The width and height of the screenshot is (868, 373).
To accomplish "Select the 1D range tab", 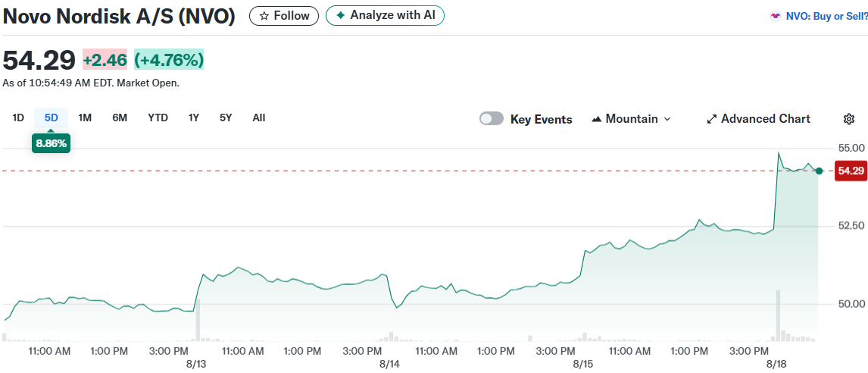I will 18,118.
